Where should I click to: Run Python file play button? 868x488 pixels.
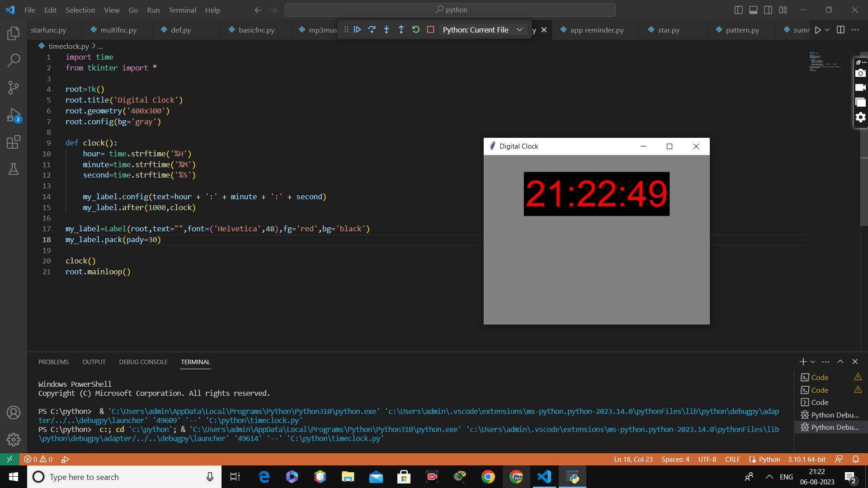click(x=818, y=30)
